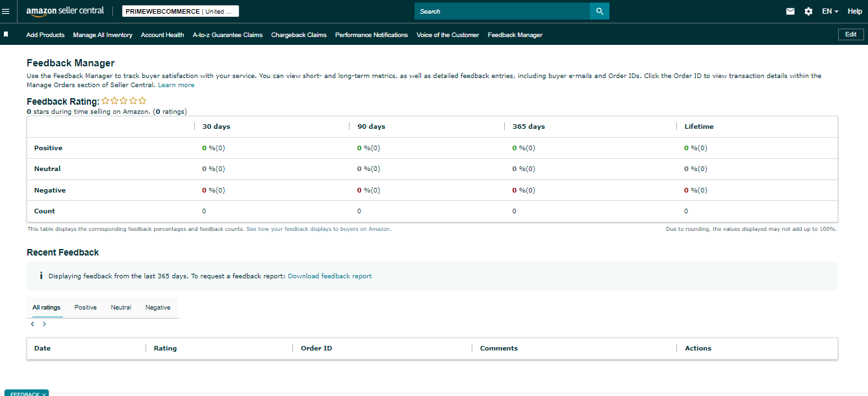Click the Neutral row label
This screenshot has width=868, height=396.
47,169
